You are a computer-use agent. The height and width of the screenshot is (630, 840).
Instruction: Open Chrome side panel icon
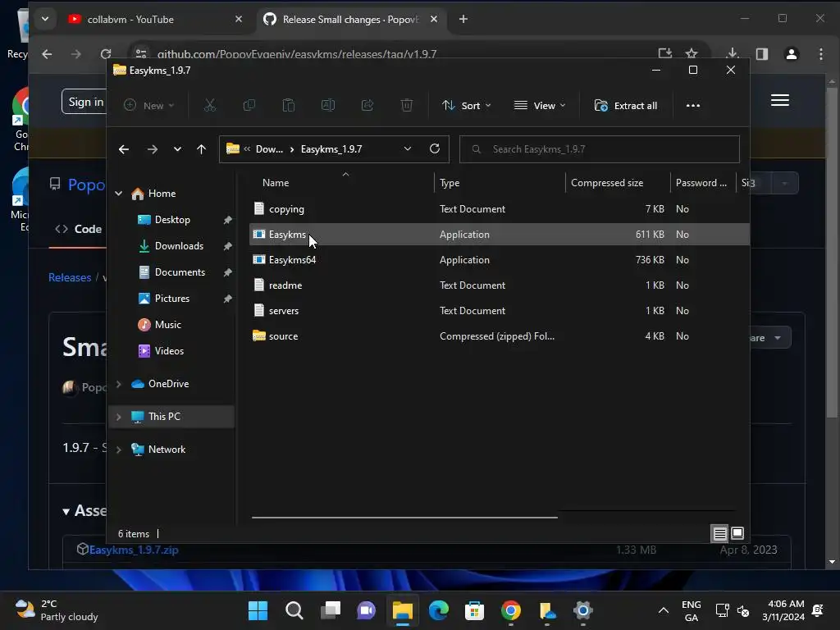762,53
